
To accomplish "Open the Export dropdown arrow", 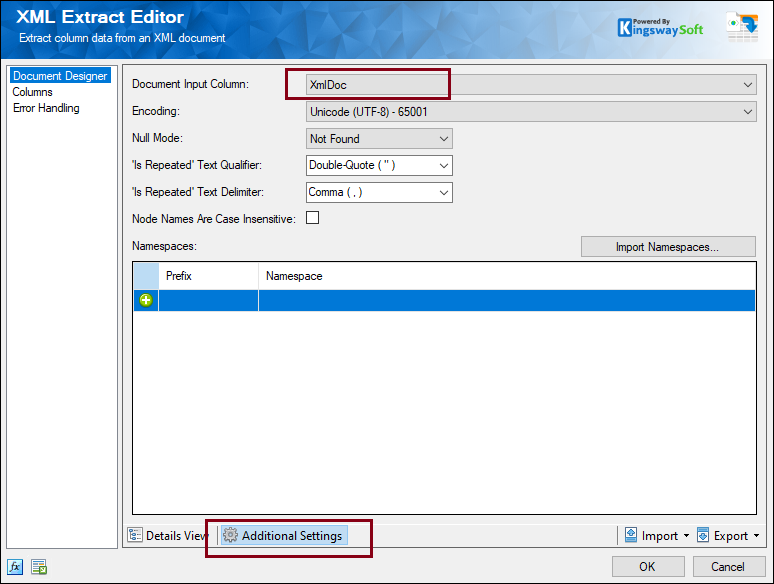I will click(x=756, y=537).
